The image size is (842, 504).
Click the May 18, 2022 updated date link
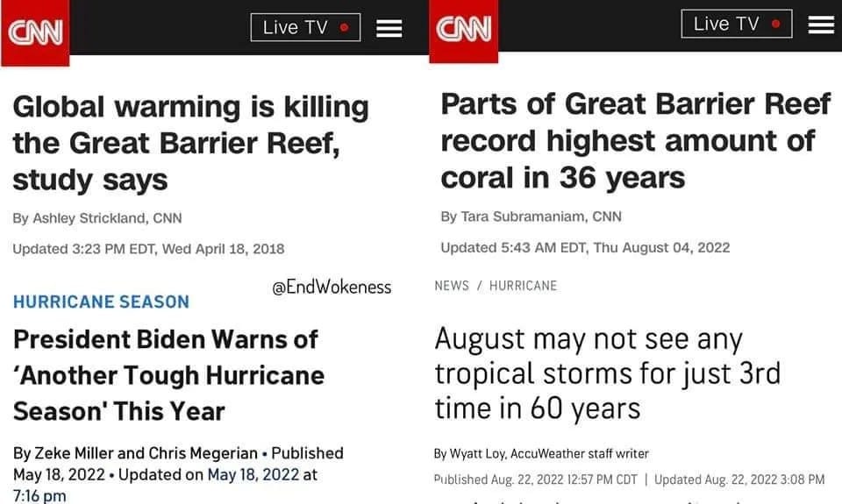(x=253, y=474)
